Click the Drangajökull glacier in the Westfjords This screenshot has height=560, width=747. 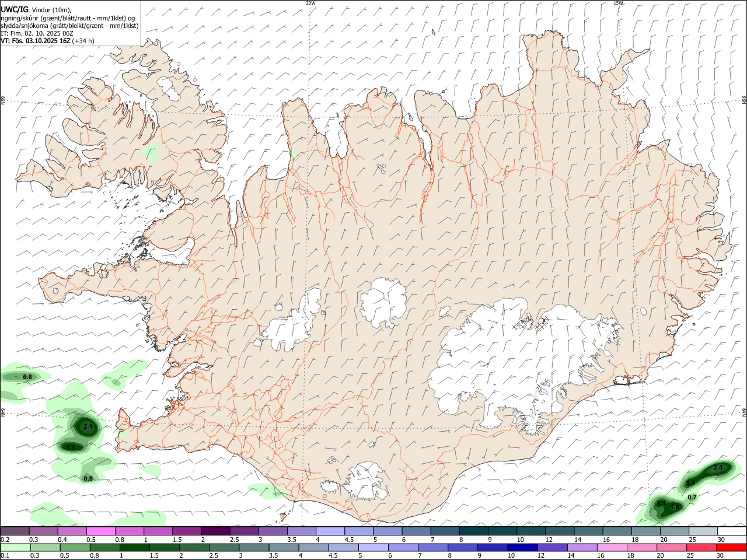pos(170,87)
